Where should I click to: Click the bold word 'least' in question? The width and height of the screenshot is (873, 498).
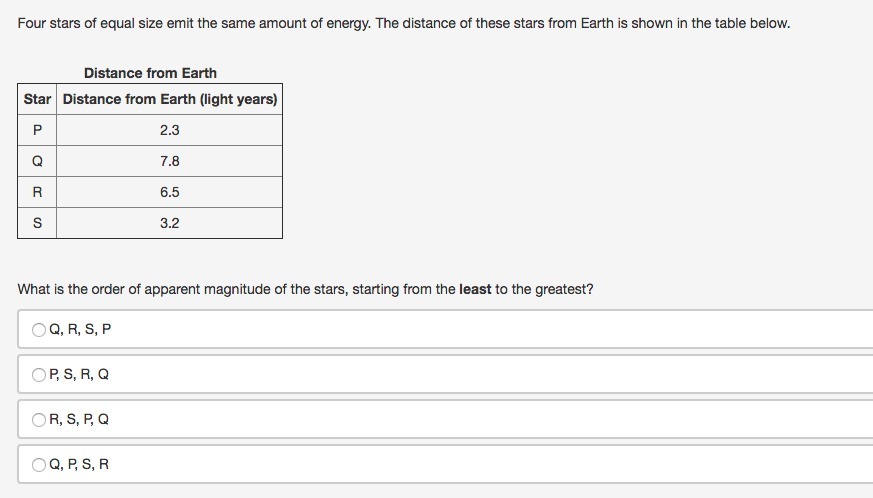(x=475, y=289)
